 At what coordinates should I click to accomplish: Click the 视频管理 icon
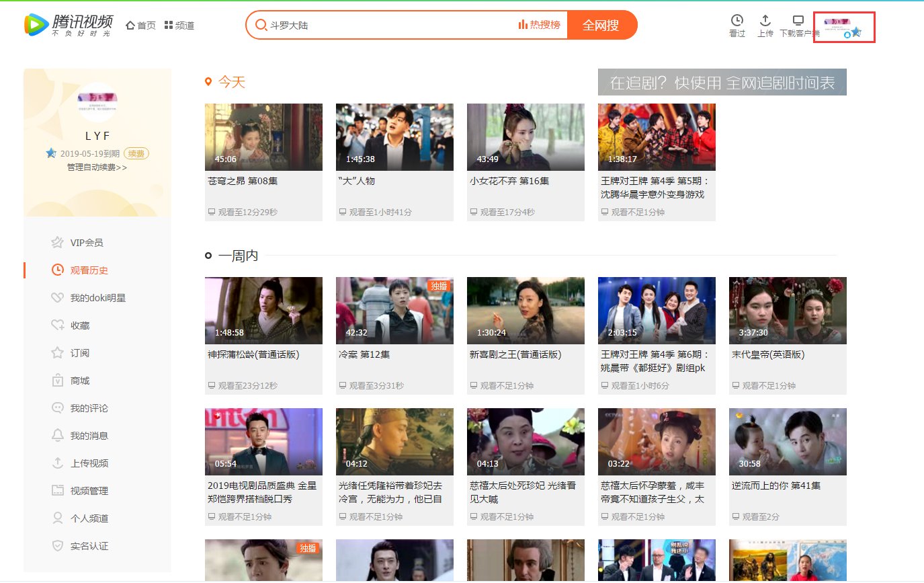tap(58, 491)
